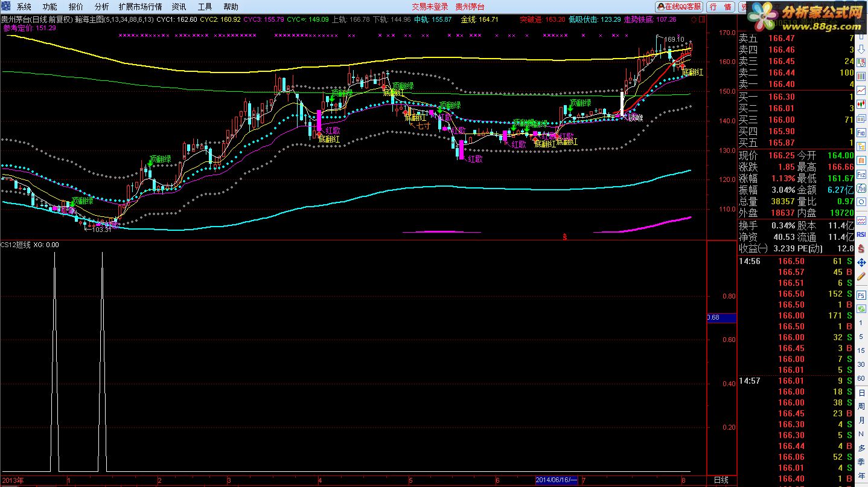868x487 pixels.
Task: Click the wavy indicator lines icon
Action: (x=861, y=221)
